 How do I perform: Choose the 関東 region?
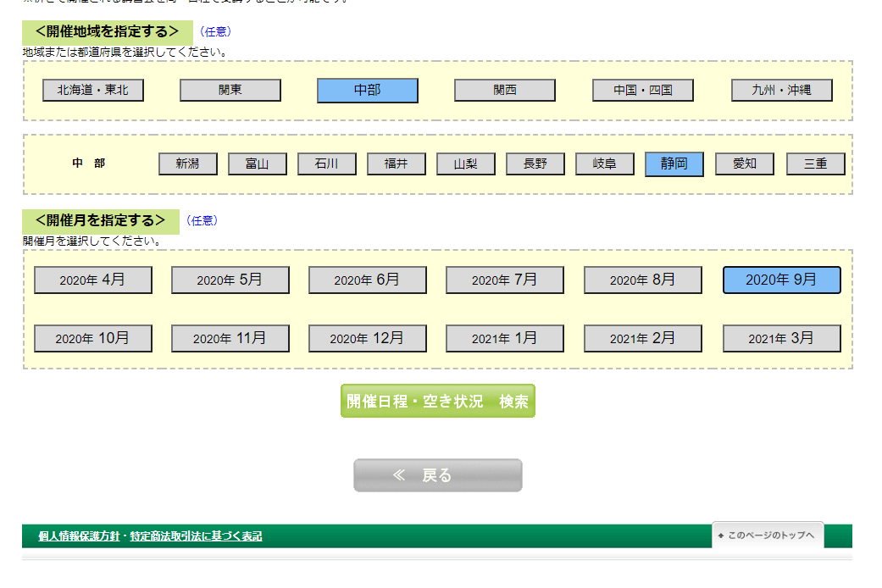pos(230,90)
